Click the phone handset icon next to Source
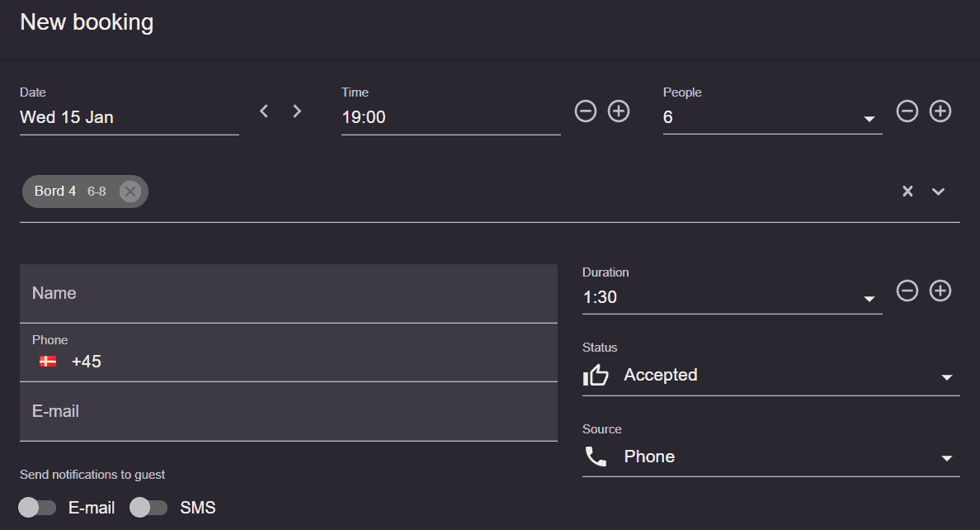The image size is (980, 530). tap(596, 456)
